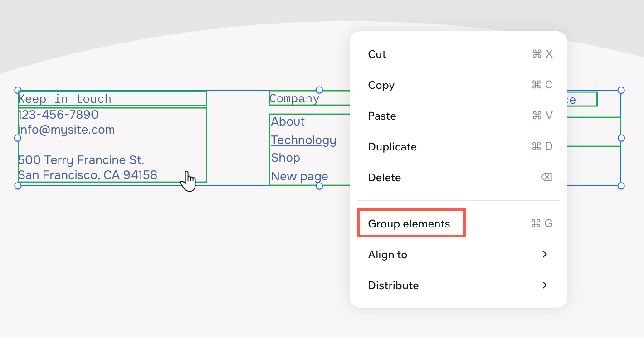Expand the Distribute submenu chevron
This screenshot has height=338, width=644.
[x=545, y=285]
